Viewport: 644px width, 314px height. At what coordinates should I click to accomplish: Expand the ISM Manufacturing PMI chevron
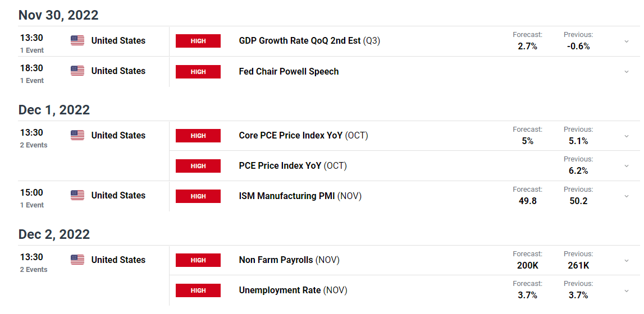click(x=627, y=196)
